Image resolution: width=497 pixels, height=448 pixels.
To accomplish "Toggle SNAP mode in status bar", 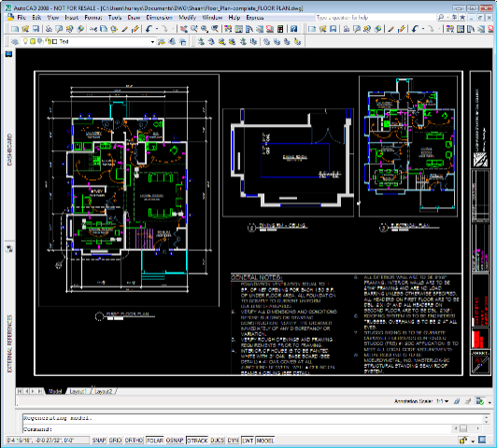I will pyautogui.click(x=99, y=441).
